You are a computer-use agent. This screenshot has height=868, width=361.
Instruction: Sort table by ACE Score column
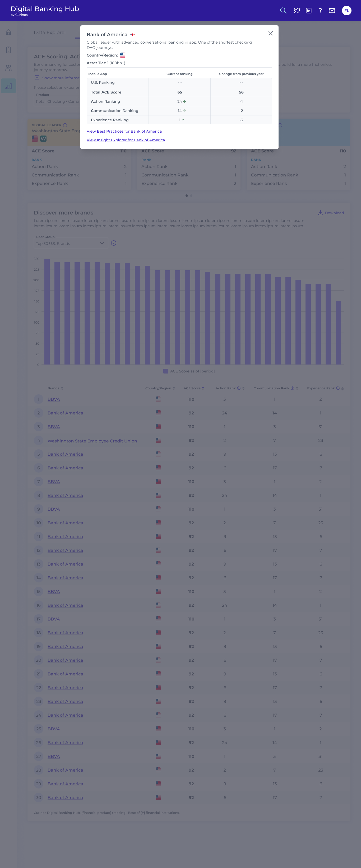pyautogui.click(x=203, y=389)
